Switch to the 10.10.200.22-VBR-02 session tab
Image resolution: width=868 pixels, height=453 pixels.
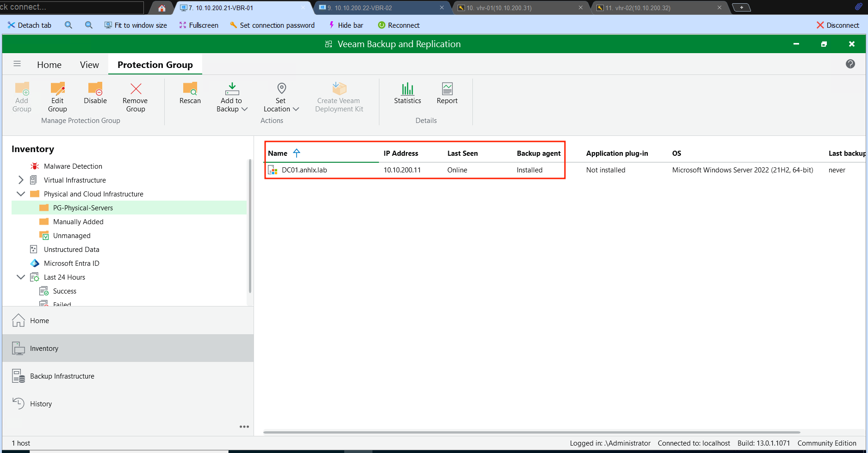(382, 8)
